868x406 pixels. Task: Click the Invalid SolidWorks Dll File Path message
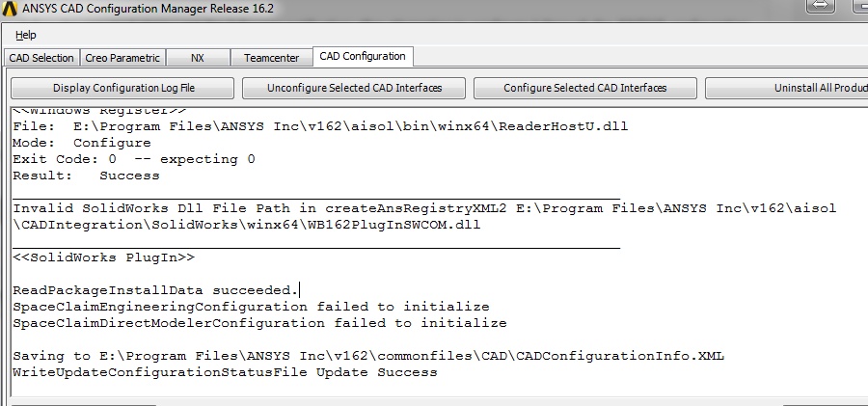[x=424, y=217]
